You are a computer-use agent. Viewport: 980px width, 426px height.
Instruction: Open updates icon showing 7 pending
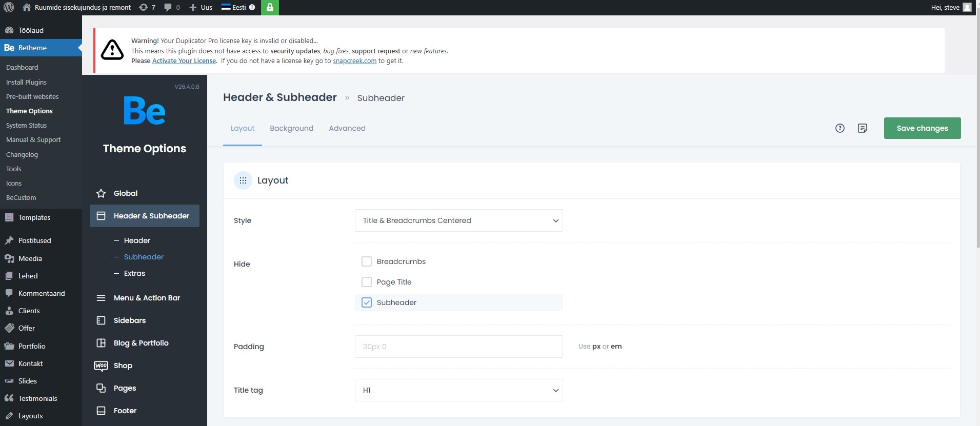coord(147,8)
